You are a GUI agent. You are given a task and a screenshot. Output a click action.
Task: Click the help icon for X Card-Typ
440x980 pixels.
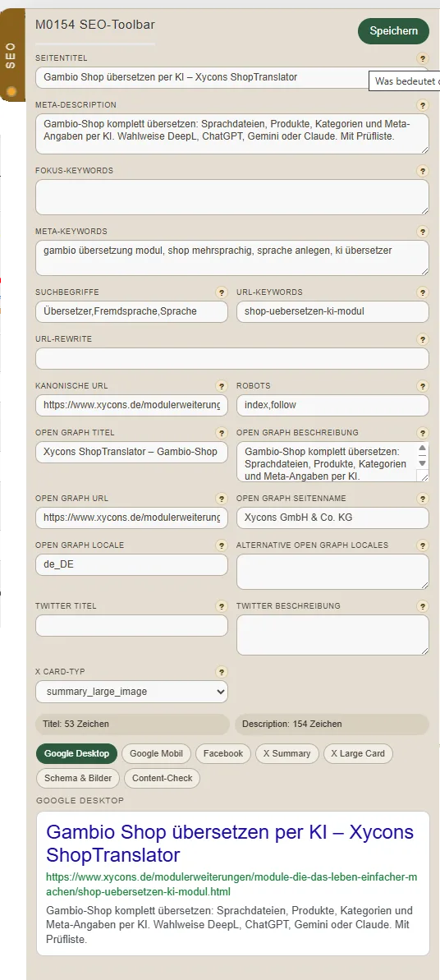[x=222, y=672]
